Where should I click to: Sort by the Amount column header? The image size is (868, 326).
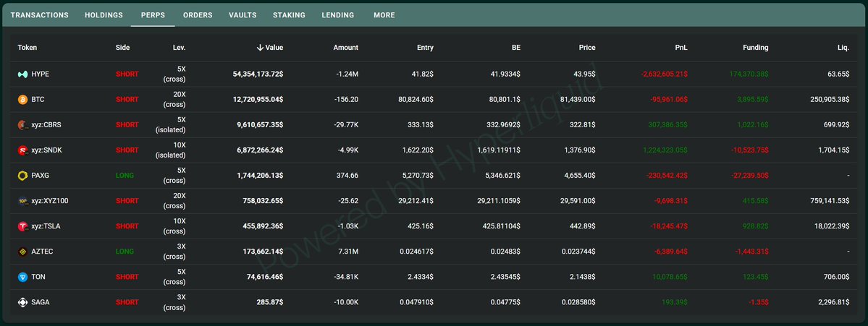345,48
